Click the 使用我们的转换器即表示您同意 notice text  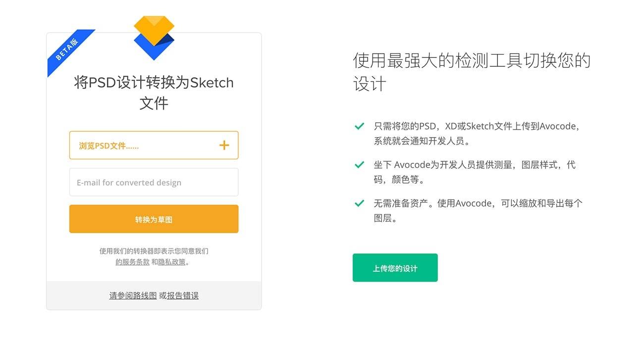click(154, 251)
